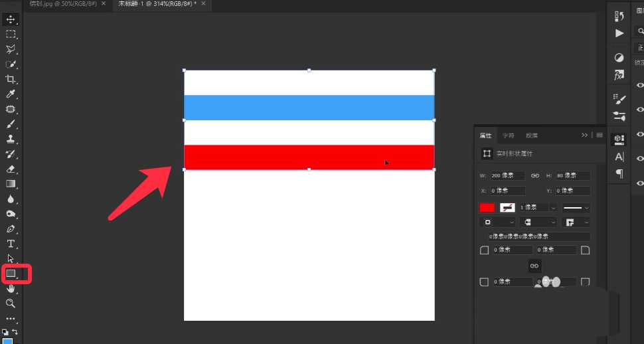Switch to the .jpg @ 50% document tab
This screenshot has height=344, width=644.
pyautogui.click(x=63, y=4)
